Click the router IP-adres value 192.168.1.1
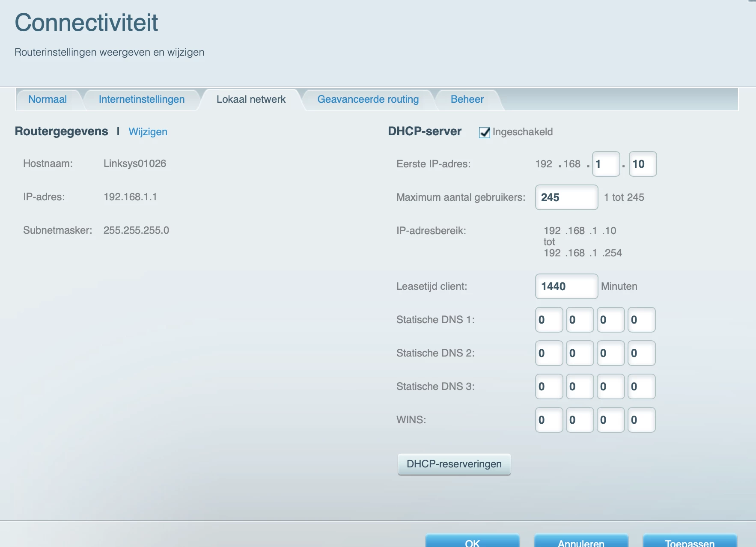Screen dimensions: 756x547 [x=130, y=197]
